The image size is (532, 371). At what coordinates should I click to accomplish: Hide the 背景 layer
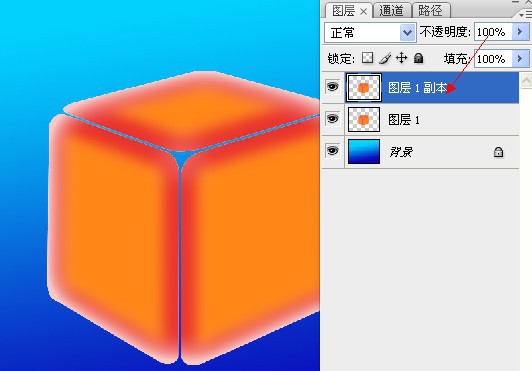[x=332, y=150]
